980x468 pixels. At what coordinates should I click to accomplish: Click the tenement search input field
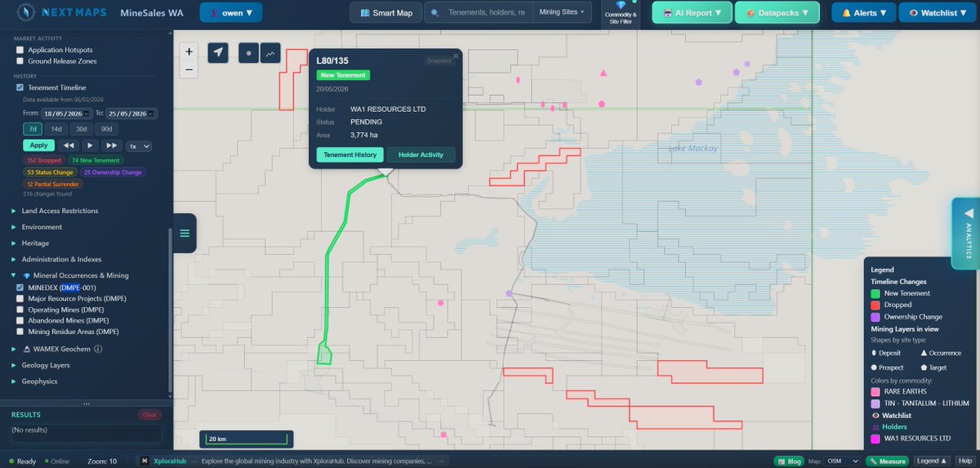488,13
